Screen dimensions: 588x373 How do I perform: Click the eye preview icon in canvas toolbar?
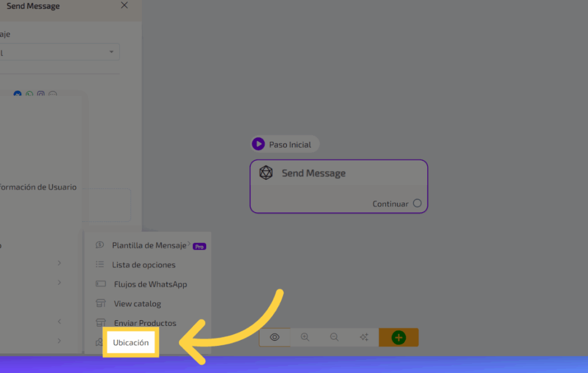(x=274, y=337)
